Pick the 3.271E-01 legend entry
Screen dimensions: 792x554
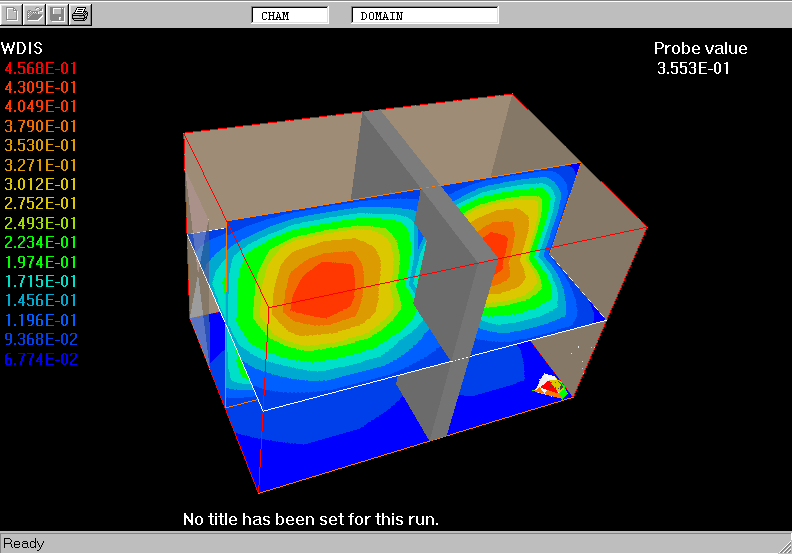(x=41, y=165)
